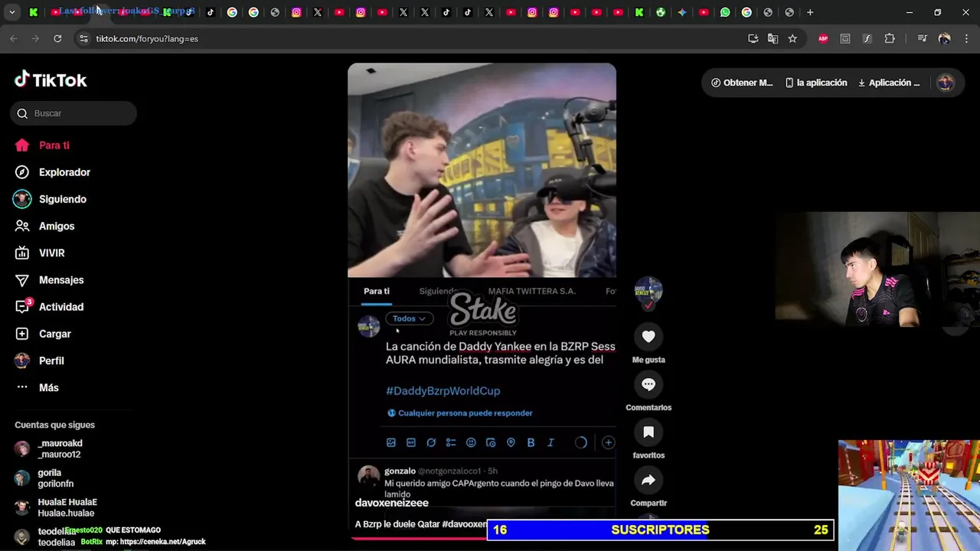
Task: Click the 'Cuentas que sigues' heading
Action: pos(55,425)
